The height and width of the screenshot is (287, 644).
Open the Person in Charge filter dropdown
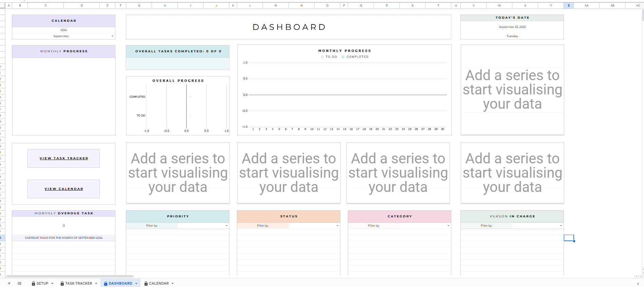(561, 226)
